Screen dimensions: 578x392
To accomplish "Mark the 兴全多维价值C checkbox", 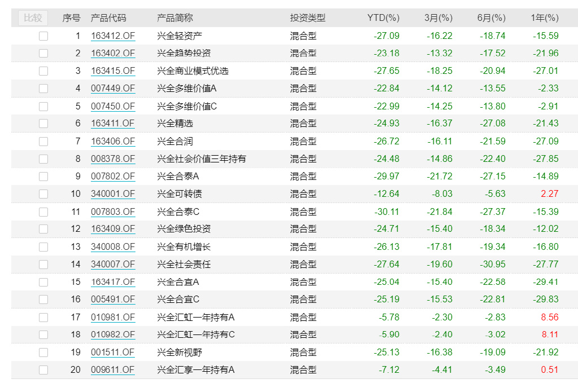I will pyautogui.click(x=43, y=107).
